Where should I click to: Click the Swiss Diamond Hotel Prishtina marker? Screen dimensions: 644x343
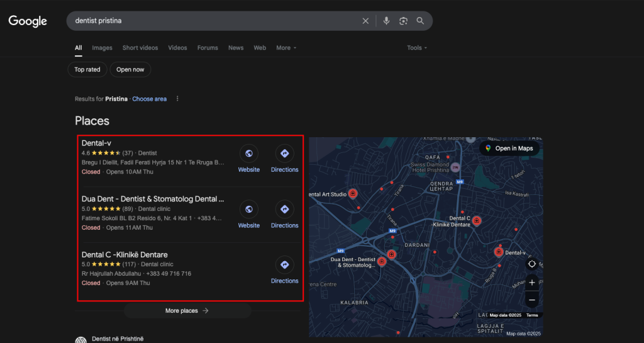[x=455, y=167]
